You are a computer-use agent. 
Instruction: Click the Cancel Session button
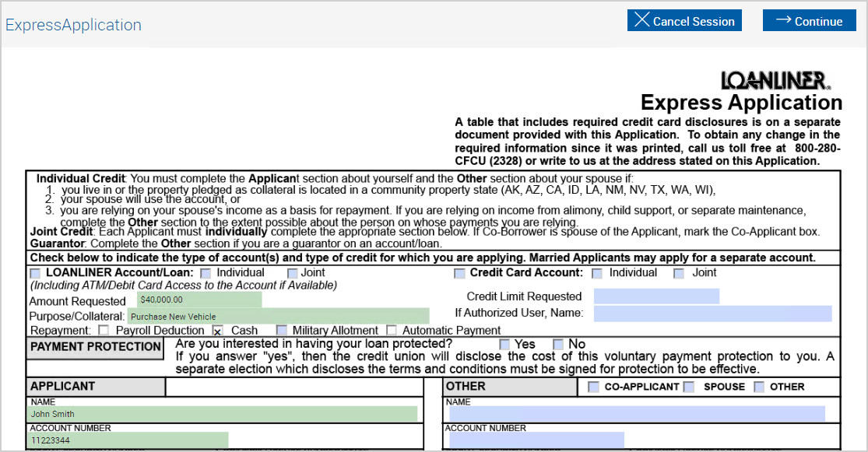684,21
